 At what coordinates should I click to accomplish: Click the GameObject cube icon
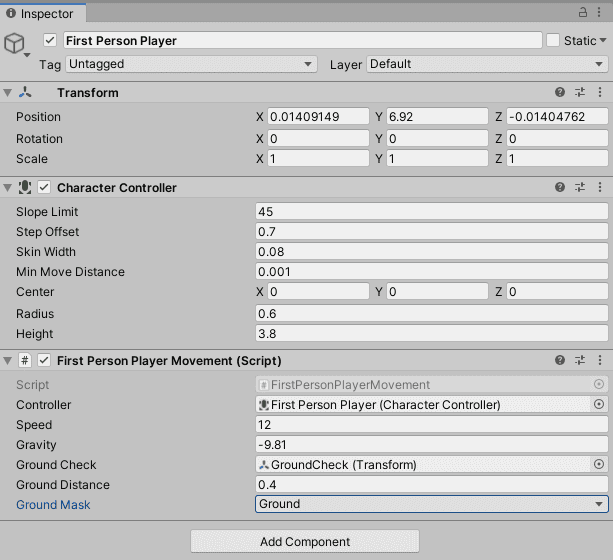pos(15,43)
